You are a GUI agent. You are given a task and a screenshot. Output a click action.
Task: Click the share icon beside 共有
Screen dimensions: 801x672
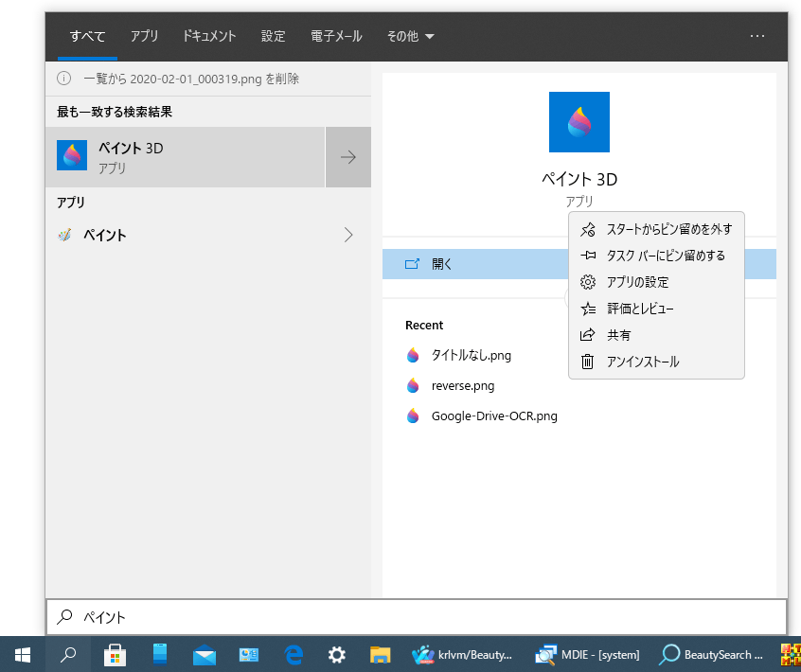point(587,334)
